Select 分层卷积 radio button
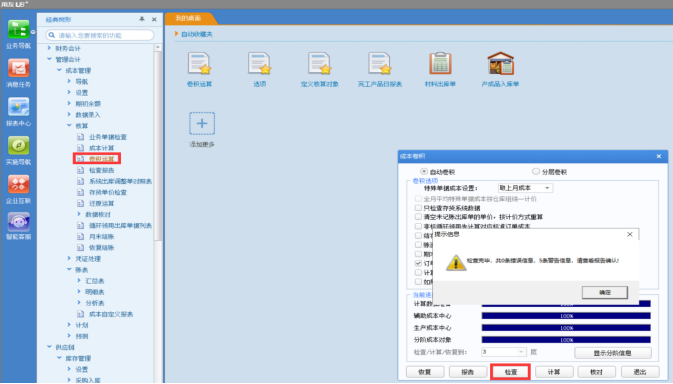 coord(536,172)
